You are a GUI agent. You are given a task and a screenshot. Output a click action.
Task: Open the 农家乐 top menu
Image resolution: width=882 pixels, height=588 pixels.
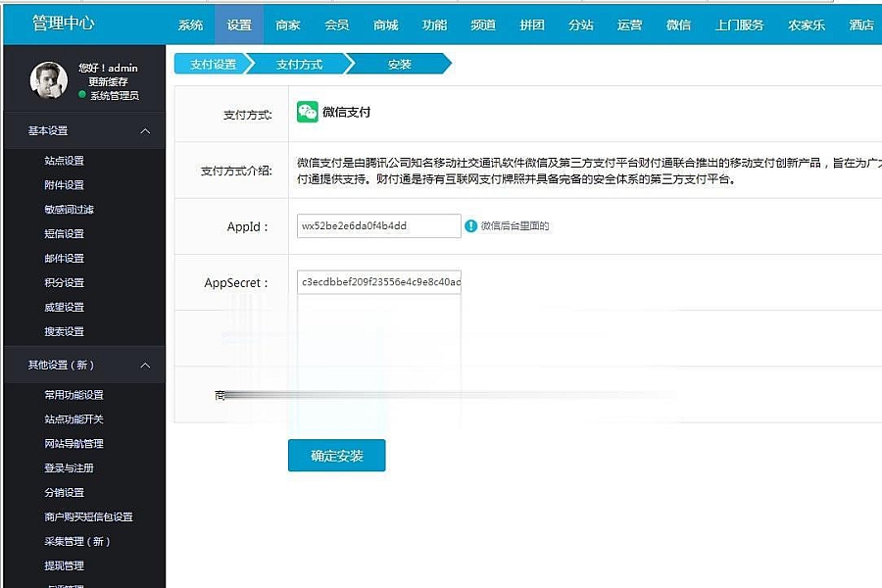point(807,24)
